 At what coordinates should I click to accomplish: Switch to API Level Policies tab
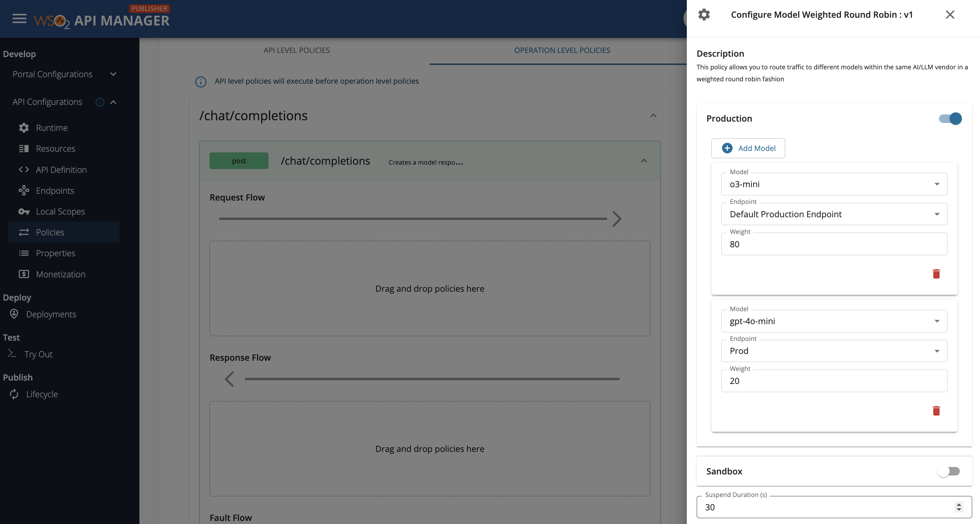[296, 50]
